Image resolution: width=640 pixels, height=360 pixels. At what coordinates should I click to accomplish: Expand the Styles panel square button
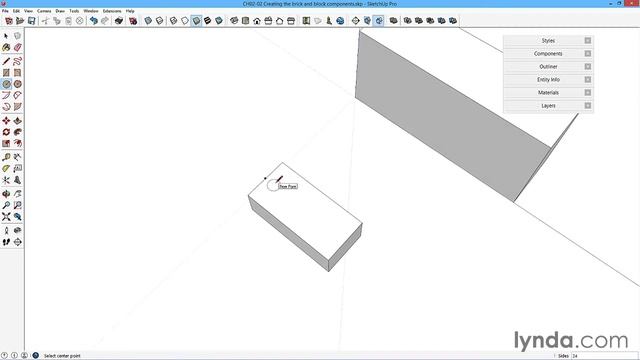[588, 40]
